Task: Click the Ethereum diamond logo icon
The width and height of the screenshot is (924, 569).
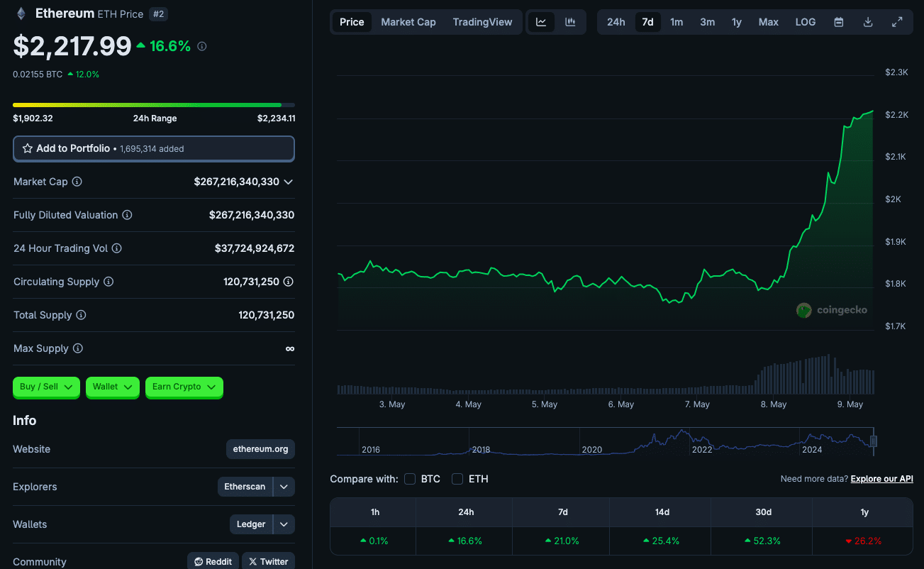Action: (21, 13)
